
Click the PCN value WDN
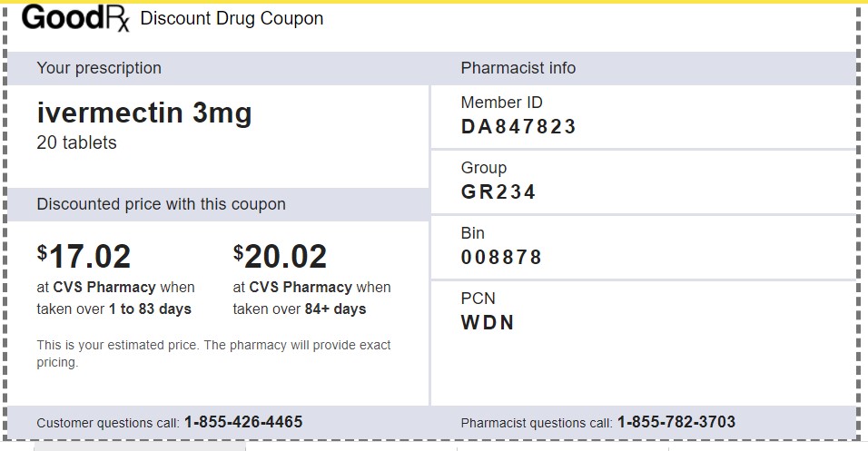(488, 323)
